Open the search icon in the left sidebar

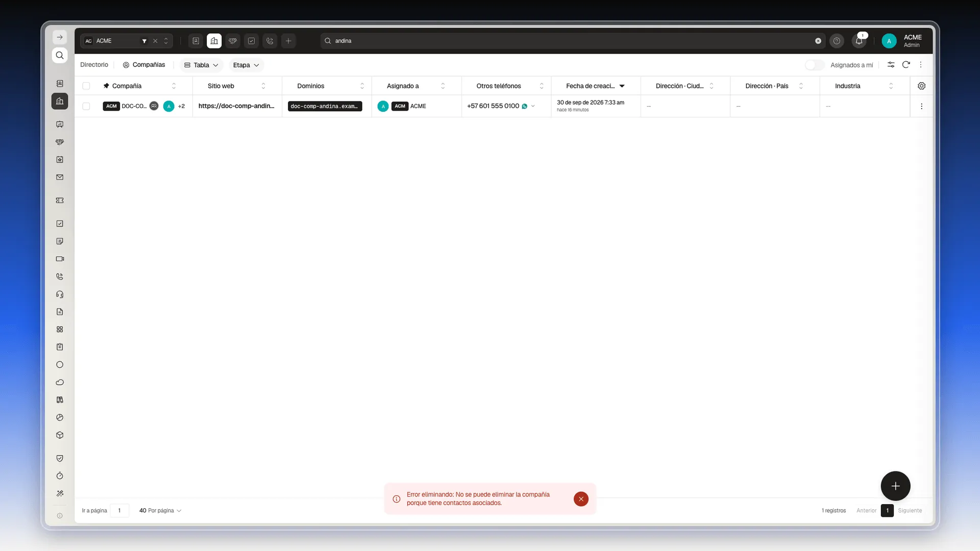60,56
